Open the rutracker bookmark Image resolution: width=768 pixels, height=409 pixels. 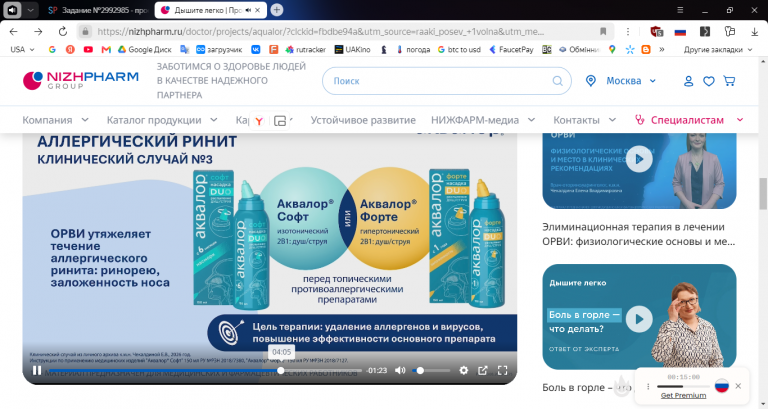click(306, 49)
